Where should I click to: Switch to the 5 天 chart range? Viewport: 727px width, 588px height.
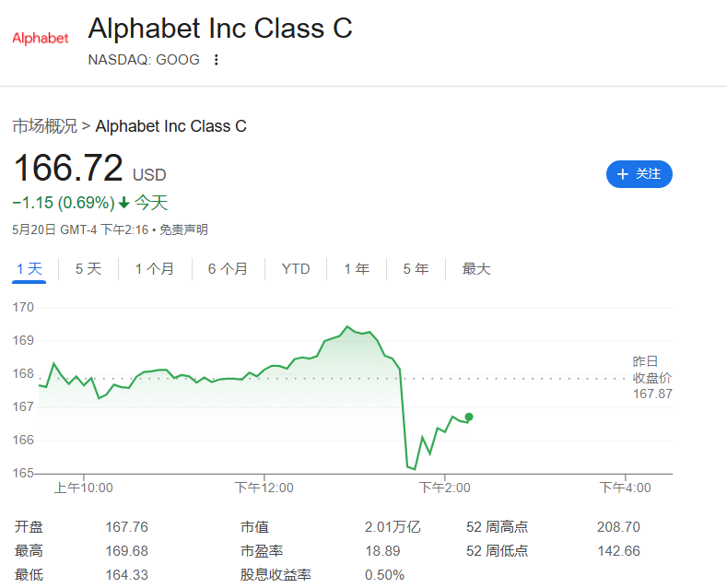(x=88, y=269)
